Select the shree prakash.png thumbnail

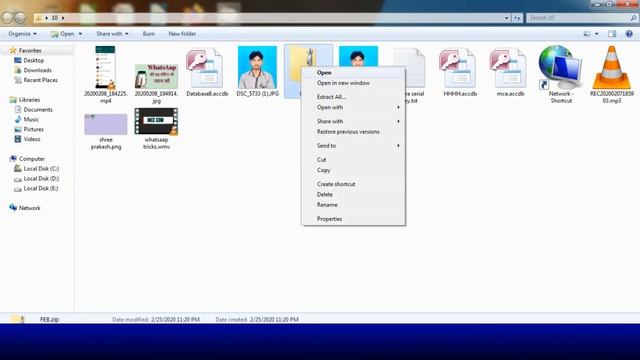click(106, 124)
